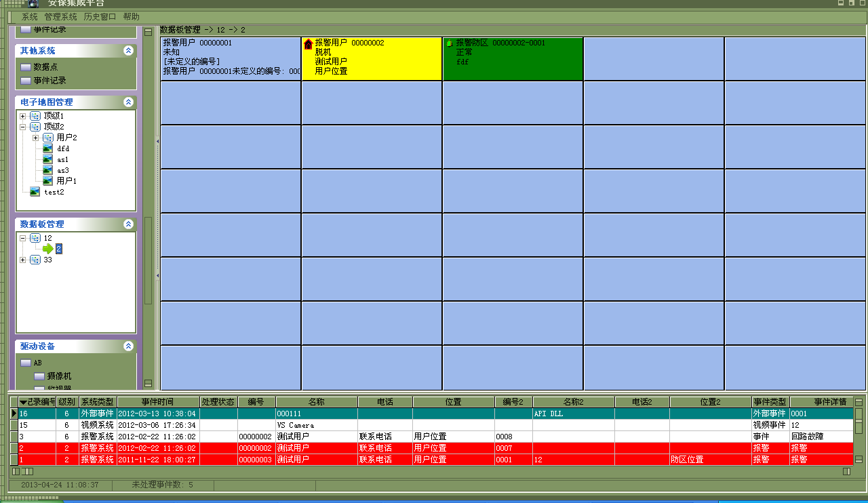The image size is (868, 503).
Task: Click the dfd map image icon
Action: pyautogui.click(x=47, y=148)
